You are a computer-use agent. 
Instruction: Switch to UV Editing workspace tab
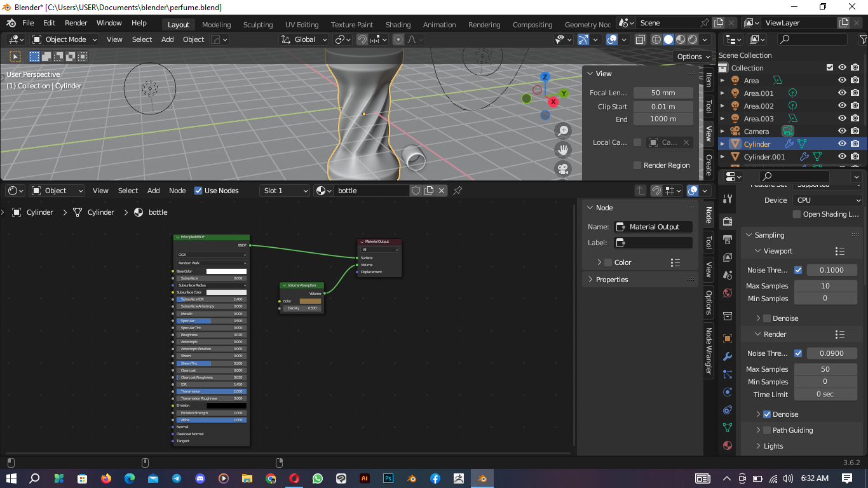(302, 25)
